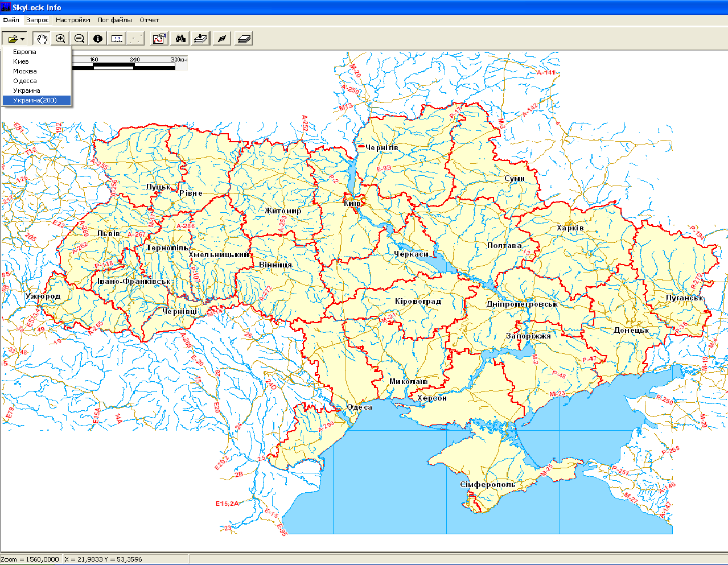Click the Херсон city label
This screenshot has height=565, width=728.
tap(432, 398)
